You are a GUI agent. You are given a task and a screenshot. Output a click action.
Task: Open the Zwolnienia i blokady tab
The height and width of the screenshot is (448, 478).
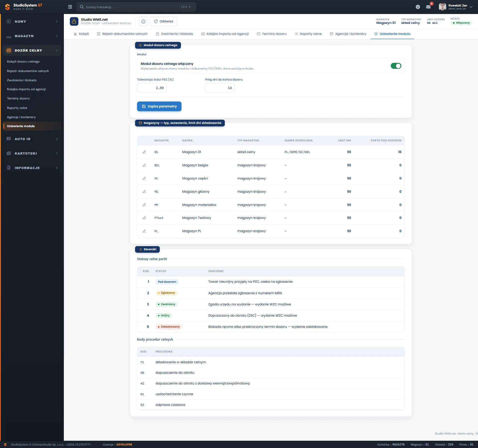coord(175,34)
